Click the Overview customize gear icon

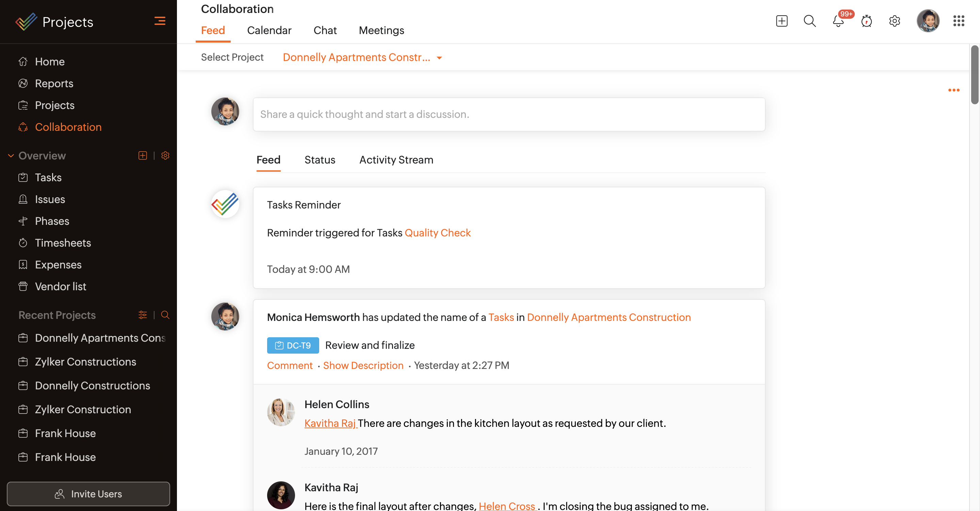click(165, 155)
